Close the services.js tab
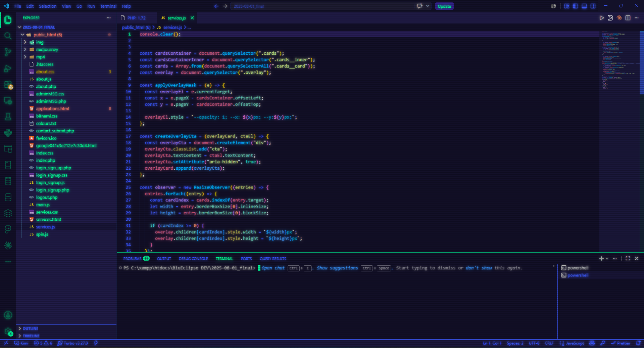The image size is (644, 348). (192, 18)
